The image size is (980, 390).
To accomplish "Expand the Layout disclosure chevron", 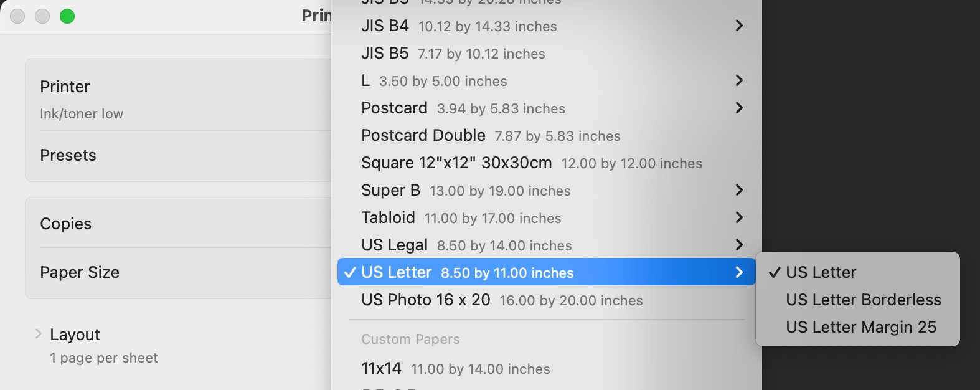I will point(39,334).
